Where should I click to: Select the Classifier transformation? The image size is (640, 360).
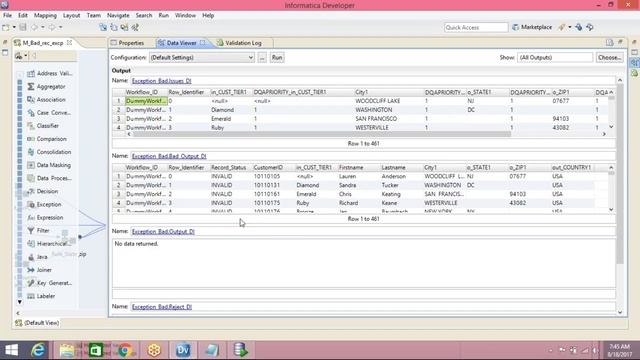tap(43, 126)
